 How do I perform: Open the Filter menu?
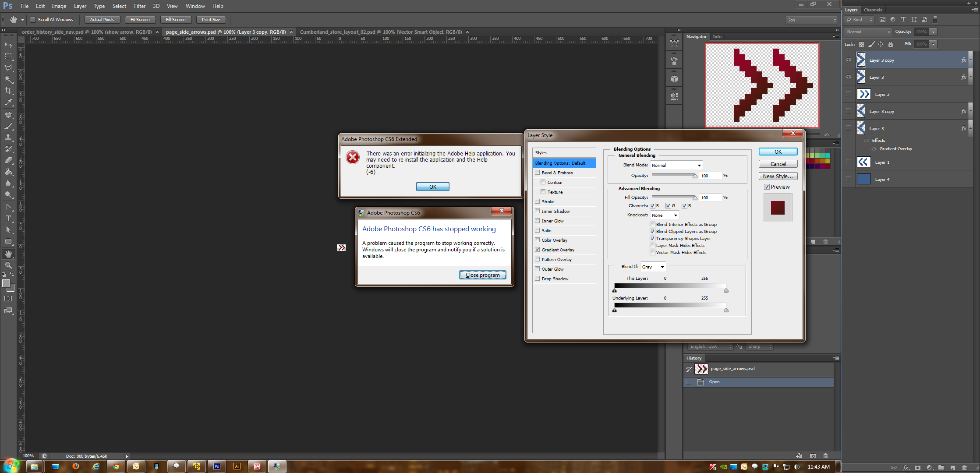click(140, 6)
